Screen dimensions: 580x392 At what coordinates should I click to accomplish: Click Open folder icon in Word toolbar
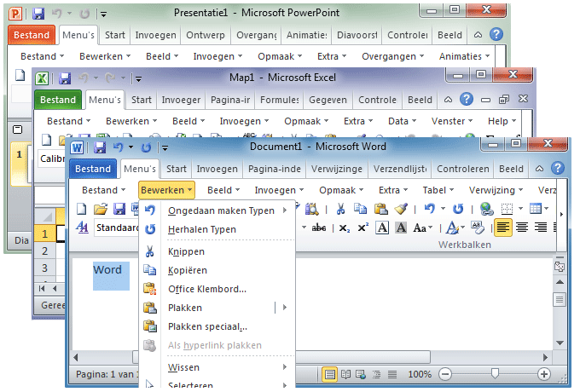[101, 209]
